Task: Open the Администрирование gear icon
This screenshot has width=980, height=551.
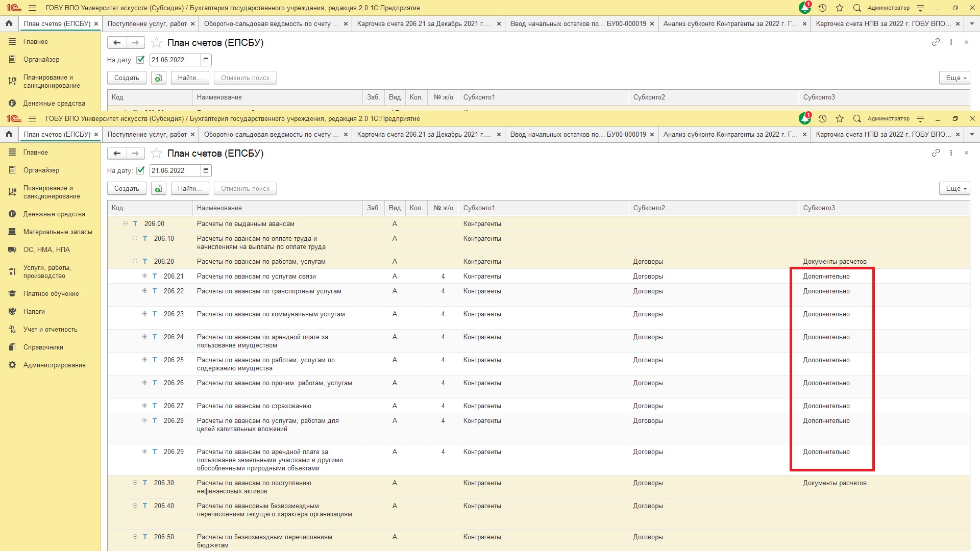Action: (x=12, y=365)
